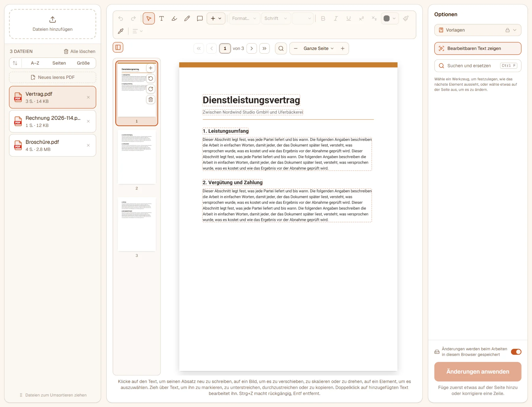Open the text alignment dropdown
This screenshot has width=532, height=407.
coord(137,31)
